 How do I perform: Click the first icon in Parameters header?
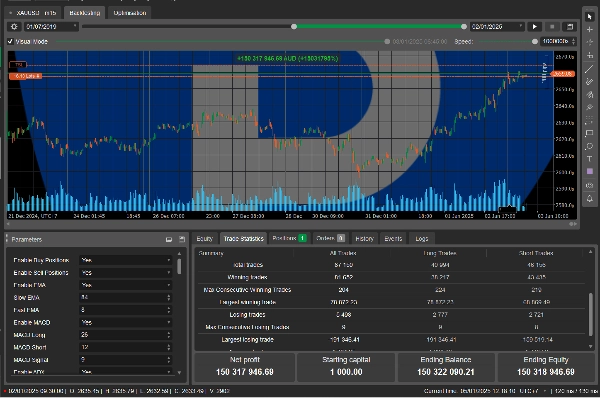(169, 240)
